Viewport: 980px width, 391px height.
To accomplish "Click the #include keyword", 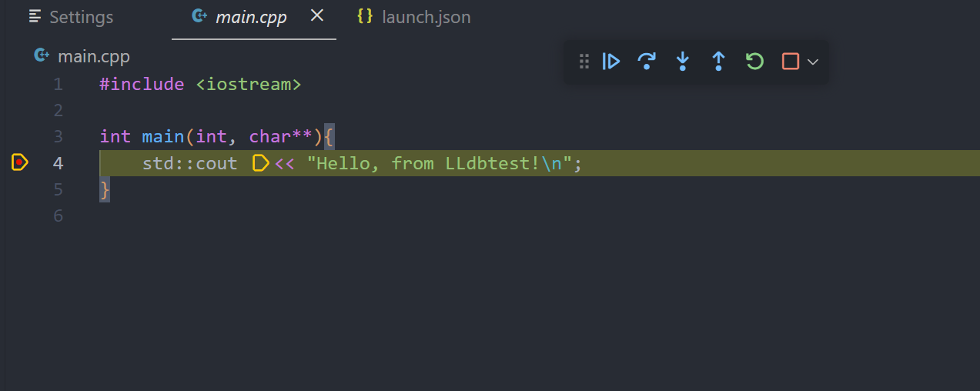I will coord(142,84).
